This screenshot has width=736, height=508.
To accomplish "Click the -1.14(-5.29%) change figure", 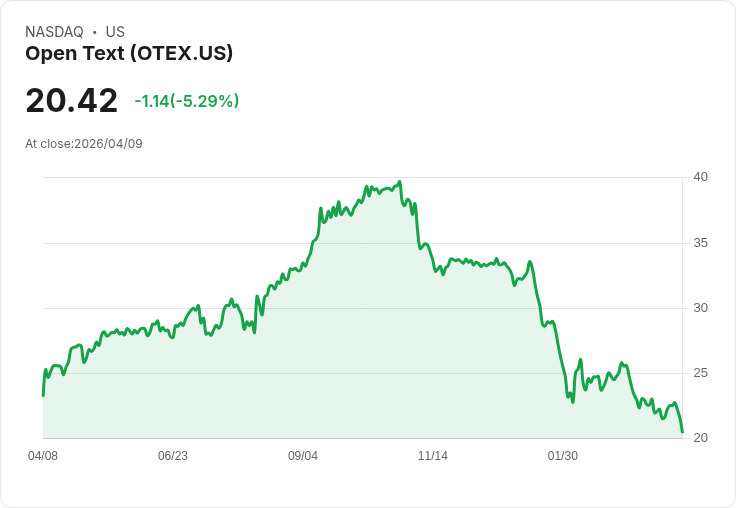I will [187, 101].
